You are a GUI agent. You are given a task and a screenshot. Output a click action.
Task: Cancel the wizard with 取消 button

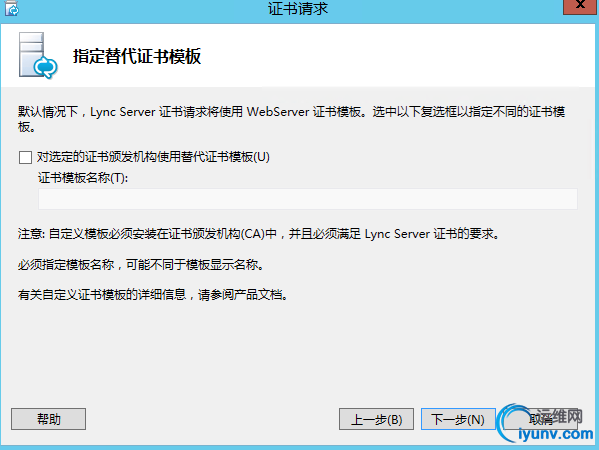pos(540,419)
